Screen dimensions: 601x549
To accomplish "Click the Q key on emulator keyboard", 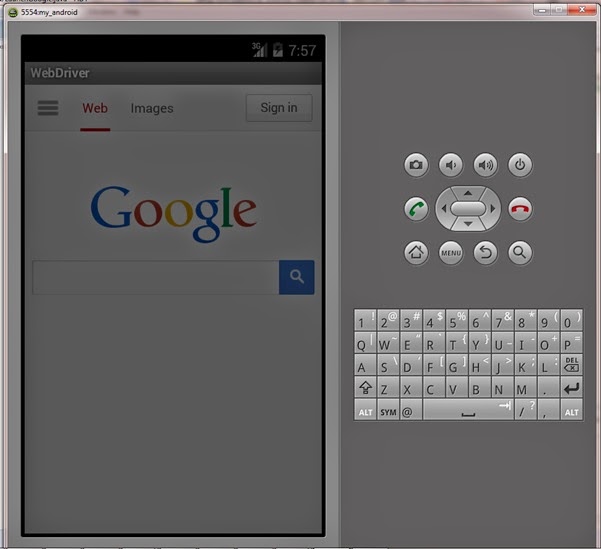I will pos(365,342).
